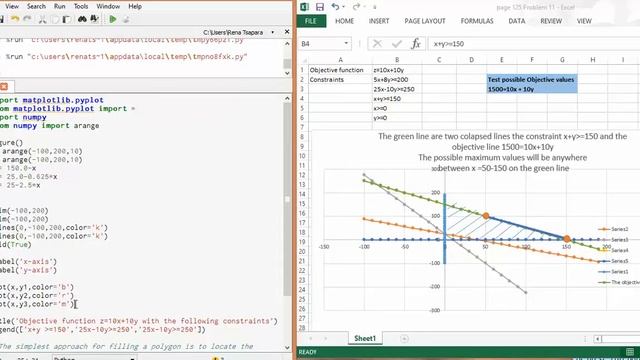Confirm the formula entry with the checkmark icon
Viewport: 640px width, 360px height.
tap(396, 44)
